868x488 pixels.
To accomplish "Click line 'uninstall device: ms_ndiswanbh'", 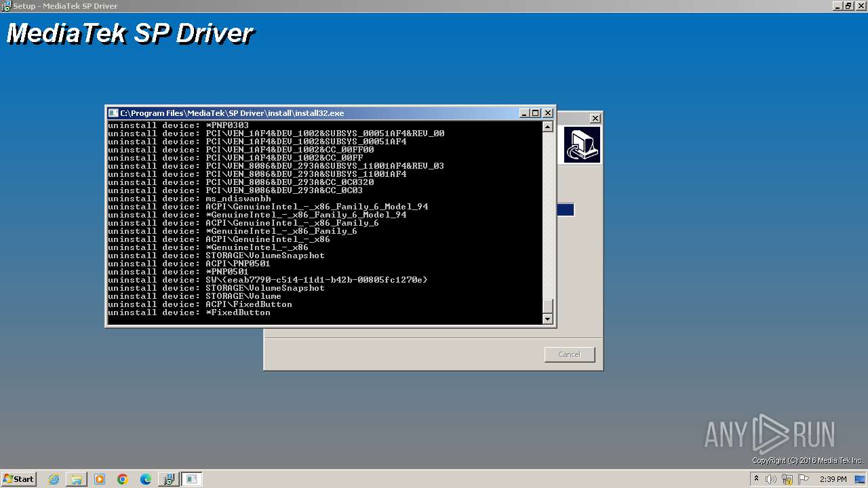I will [189, 199].
